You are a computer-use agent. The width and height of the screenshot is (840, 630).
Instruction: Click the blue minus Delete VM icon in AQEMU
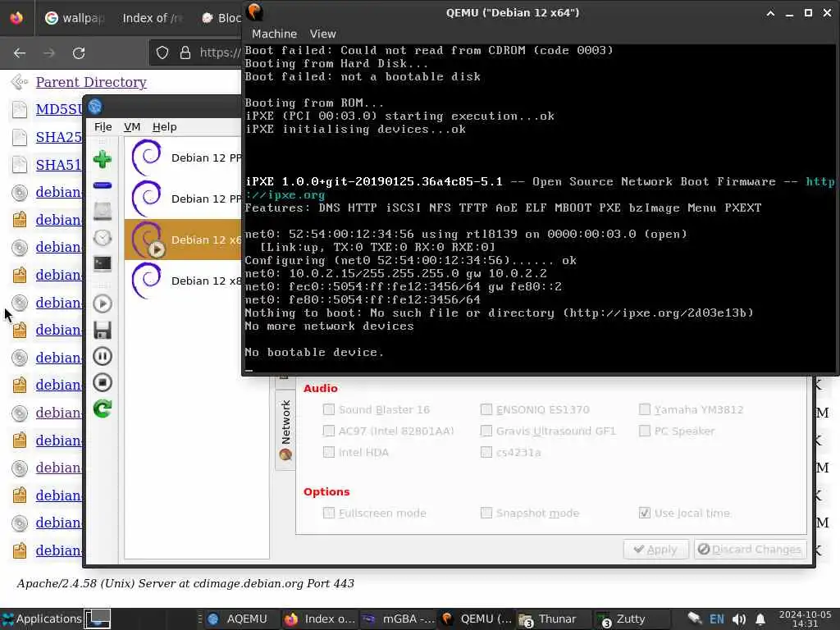pyautogui.click(x=103, y=185)
